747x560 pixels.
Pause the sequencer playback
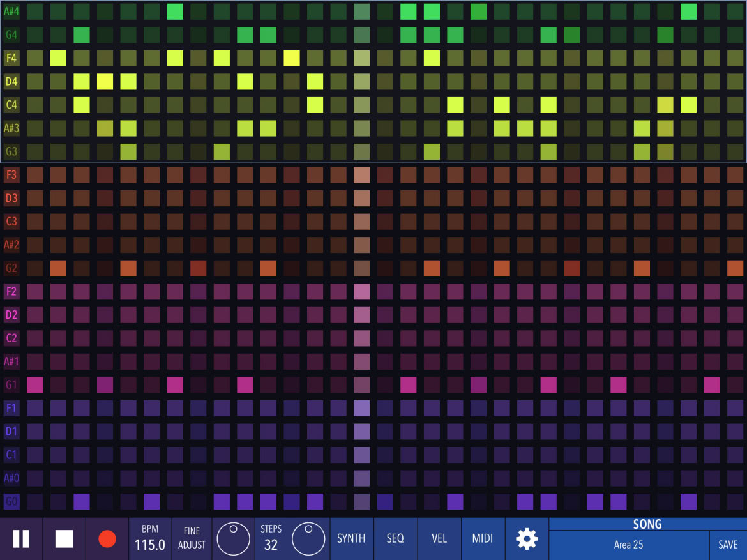pos(21,539)
